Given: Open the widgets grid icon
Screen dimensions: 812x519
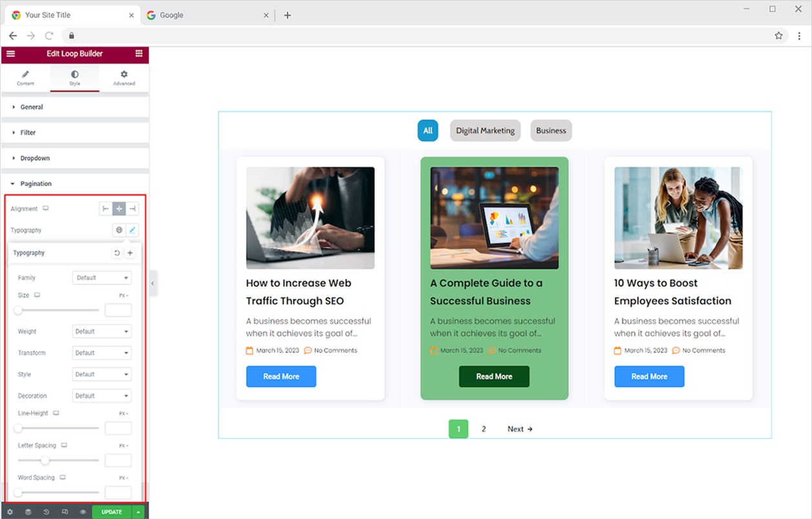Looking at the screenshot, I should tap(139, 54).
